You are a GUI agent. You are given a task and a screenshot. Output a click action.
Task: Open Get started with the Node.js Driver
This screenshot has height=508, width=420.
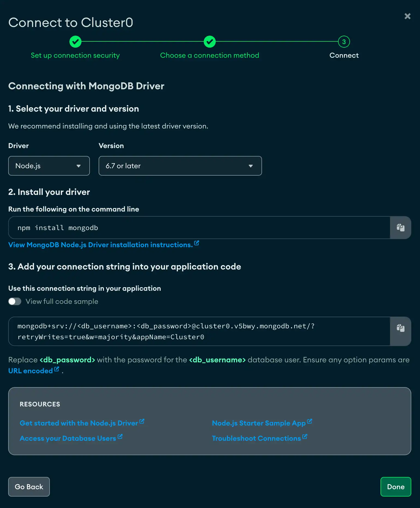click(79, 423)
